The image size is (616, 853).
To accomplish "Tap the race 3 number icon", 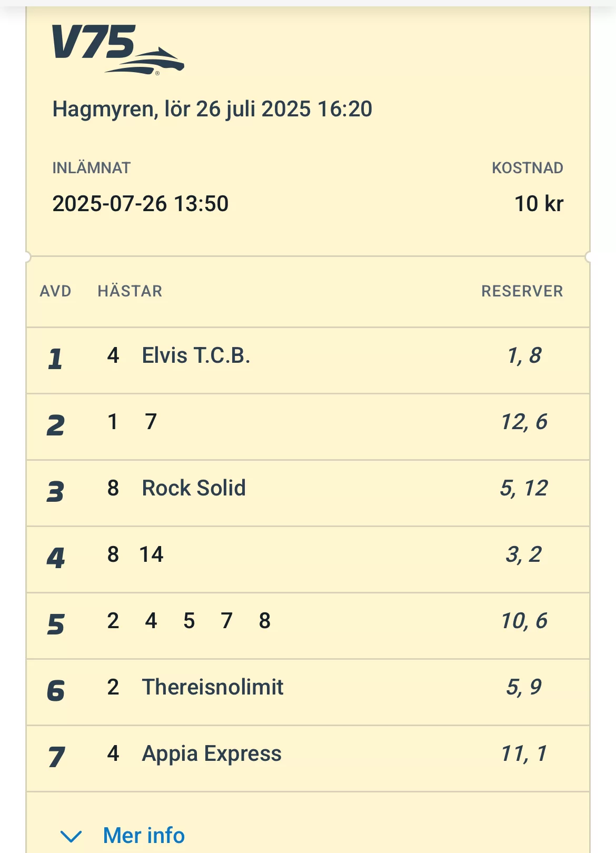I will [x=55, y=492].
